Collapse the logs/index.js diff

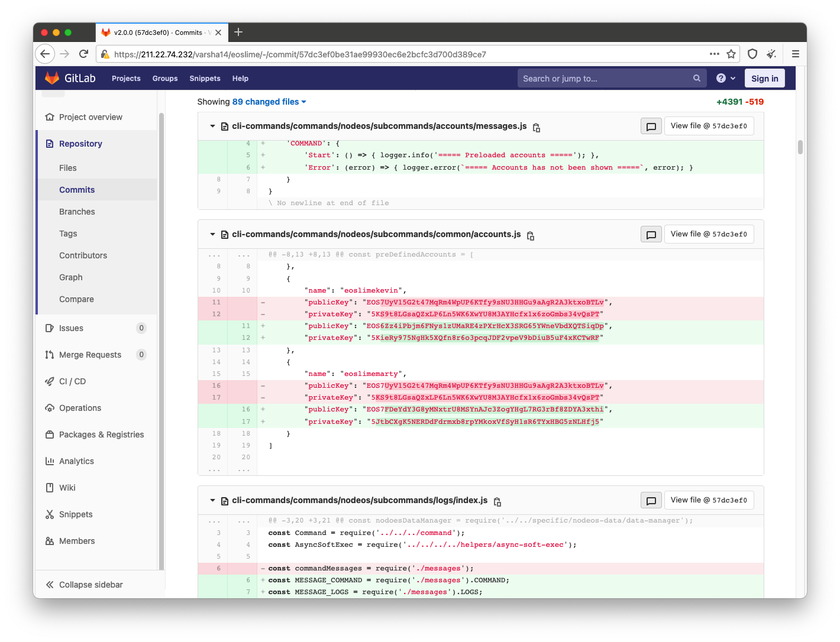click(x=213, y=500)
